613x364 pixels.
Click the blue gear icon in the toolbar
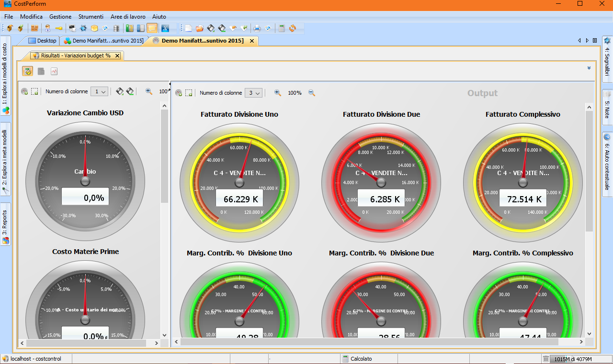click(x=83, y=28)
